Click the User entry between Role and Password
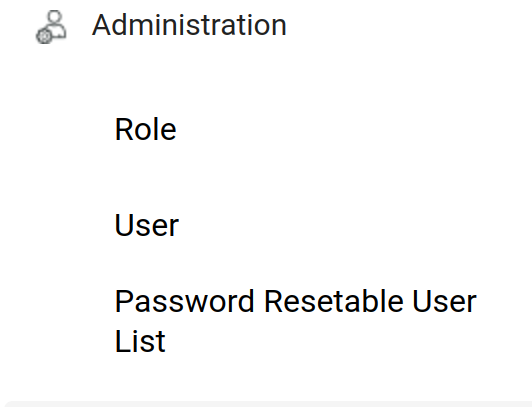The width and height of the screenshot is (532, 407). [147, 225]
